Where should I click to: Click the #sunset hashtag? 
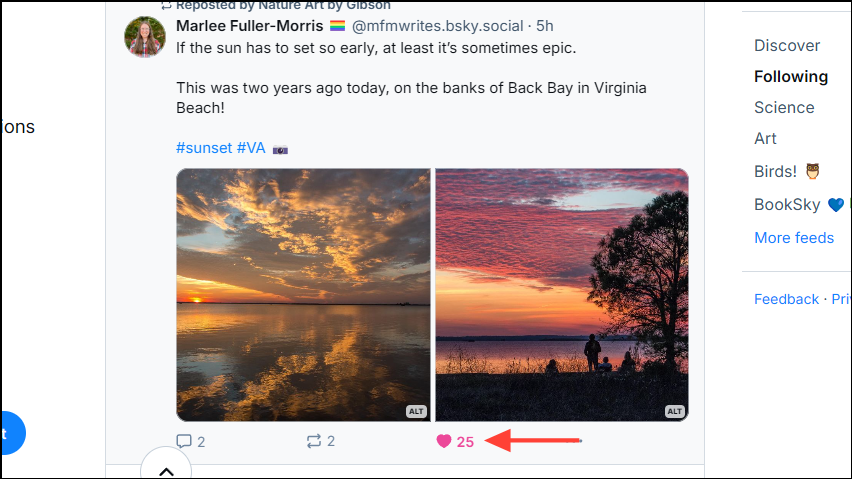coord(204,148)
